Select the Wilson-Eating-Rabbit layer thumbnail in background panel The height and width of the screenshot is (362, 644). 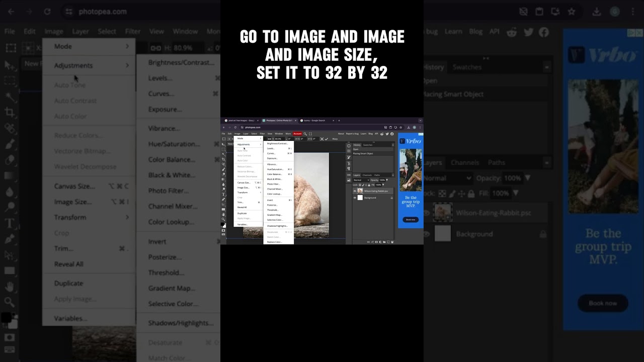point(443,213)
